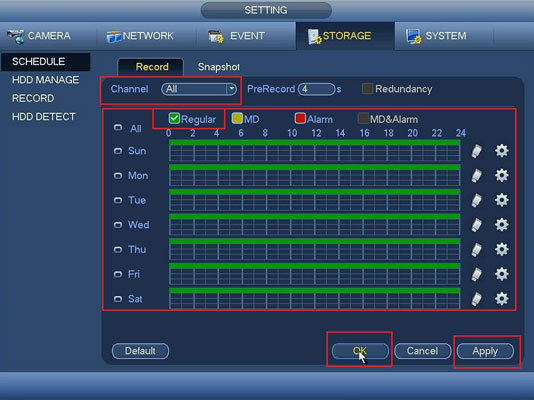Switch to the Snapshot tab
This screenshot has width=534, height=400.
[219, 67]
